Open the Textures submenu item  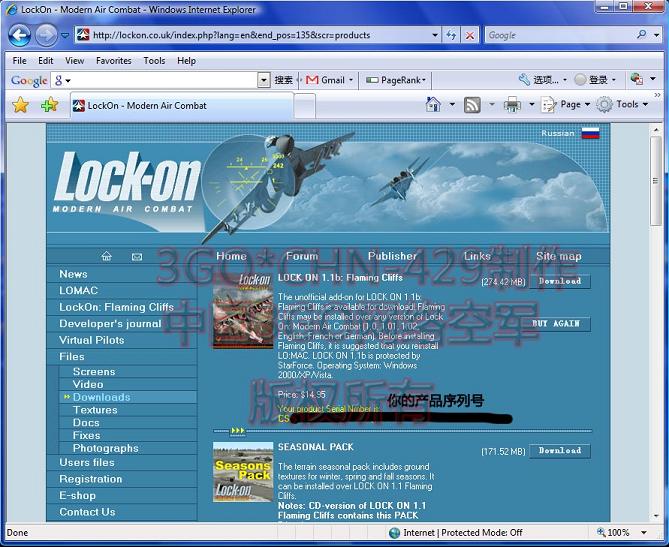(x=95, y=410)
